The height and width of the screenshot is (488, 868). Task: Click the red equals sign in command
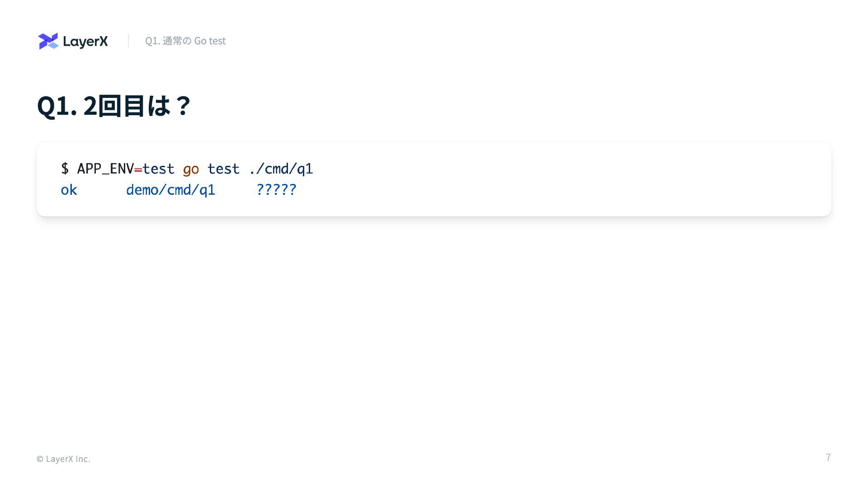138,169
